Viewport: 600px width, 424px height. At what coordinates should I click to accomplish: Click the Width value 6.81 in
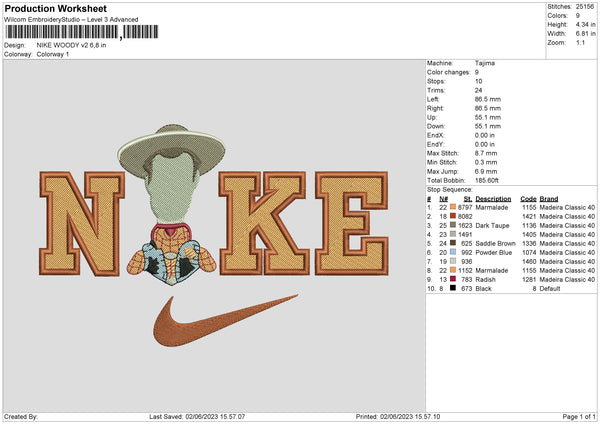[x=585, y=34]
